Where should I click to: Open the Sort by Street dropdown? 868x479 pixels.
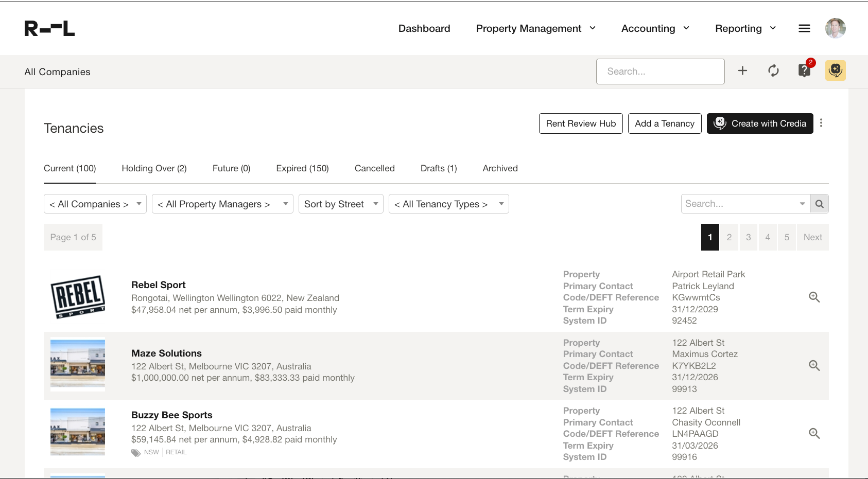tap(341, 204)
